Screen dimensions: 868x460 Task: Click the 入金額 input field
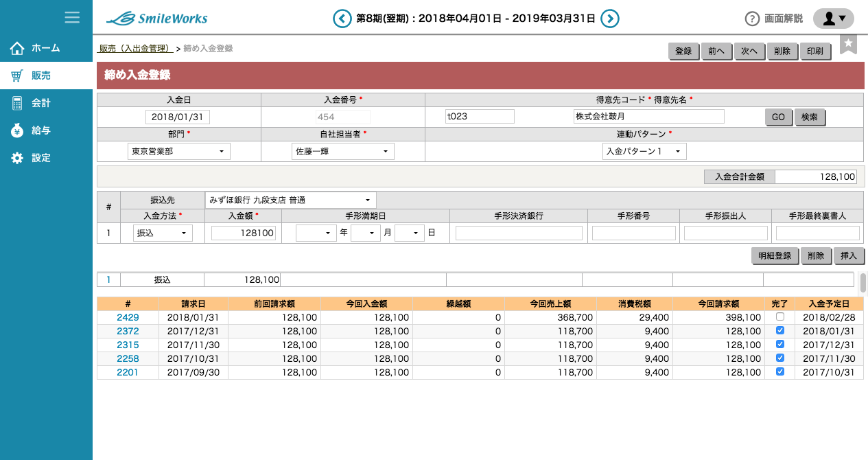click(243, 233)
